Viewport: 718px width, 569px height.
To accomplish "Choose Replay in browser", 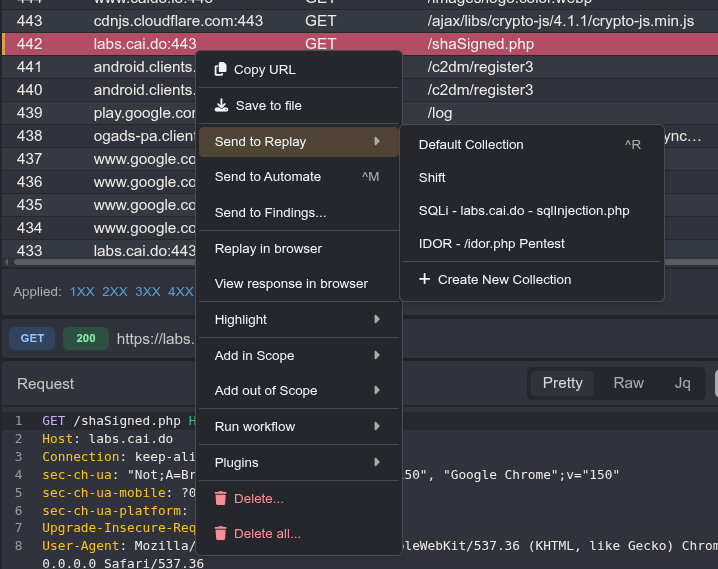I will point(299,249).
